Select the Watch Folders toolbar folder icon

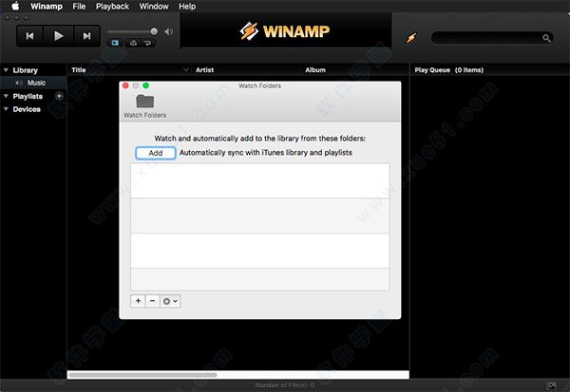pyautogui.click(x=145, y=101)
